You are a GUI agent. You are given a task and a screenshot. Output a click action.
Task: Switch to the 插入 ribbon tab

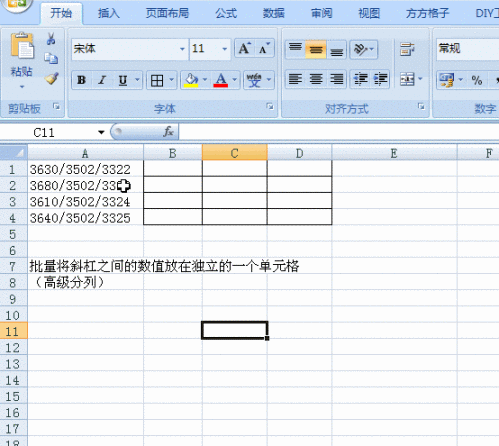point(109,13)
